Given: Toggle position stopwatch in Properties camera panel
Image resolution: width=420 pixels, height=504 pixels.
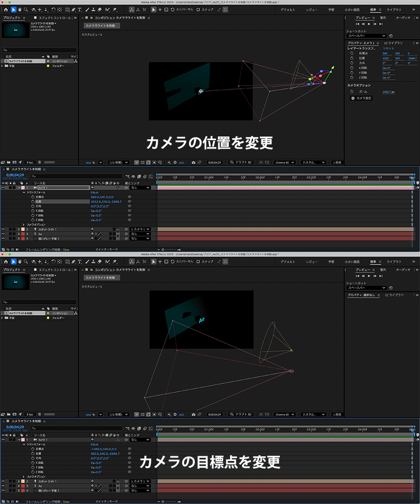Looking at the screenshot, I should pos(352,58).
